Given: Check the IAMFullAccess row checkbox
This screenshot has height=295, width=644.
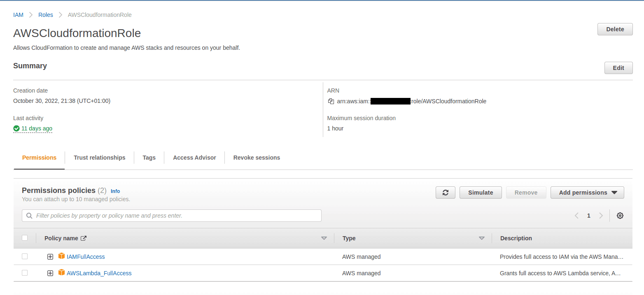Looking at the screenshot, I should click(25, 256).
